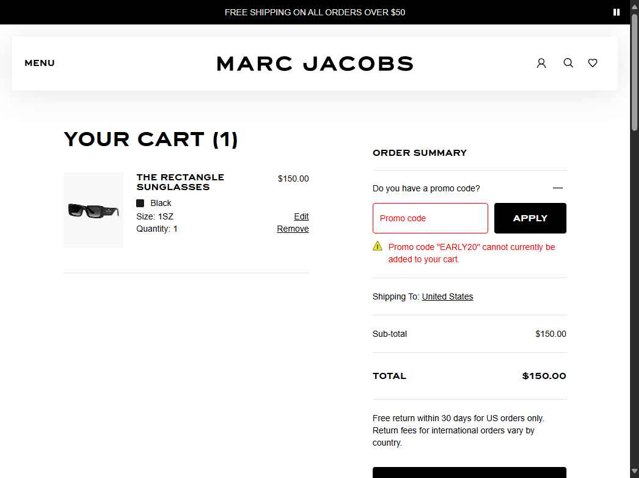The image size is (639, 478).
Task: Click the 'Do you have a promo code?' label
Action: (x=426, y=188)
